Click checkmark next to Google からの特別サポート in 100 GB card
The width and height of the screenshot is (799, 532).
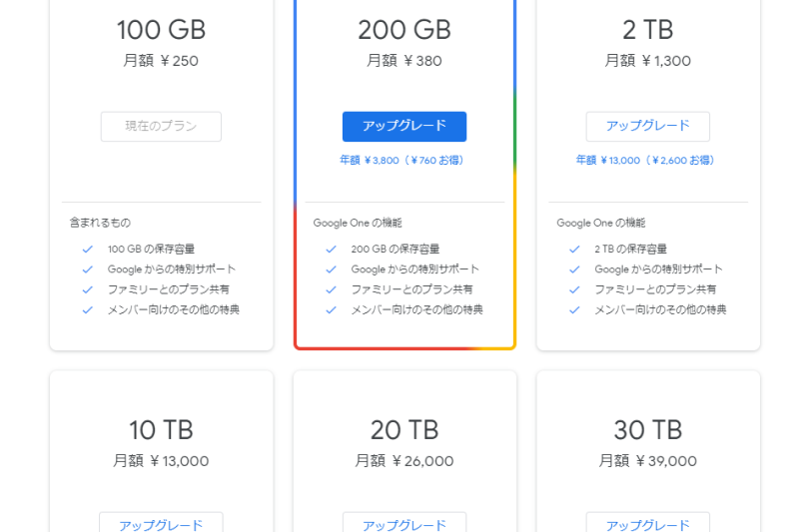point(88,269)
